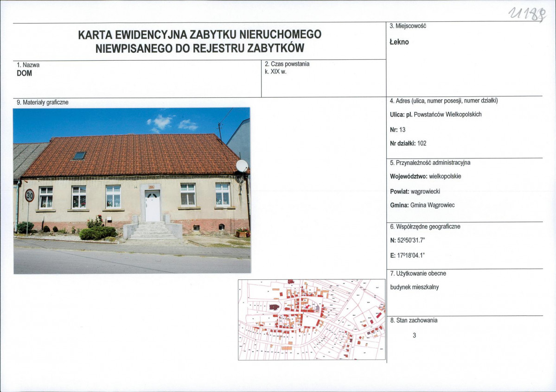Click the line 'NIEWPISANEGO DO REJESTRU ZABYTKÓW'
The width and height of the screenshot is (556, 392).
(200, 48)
